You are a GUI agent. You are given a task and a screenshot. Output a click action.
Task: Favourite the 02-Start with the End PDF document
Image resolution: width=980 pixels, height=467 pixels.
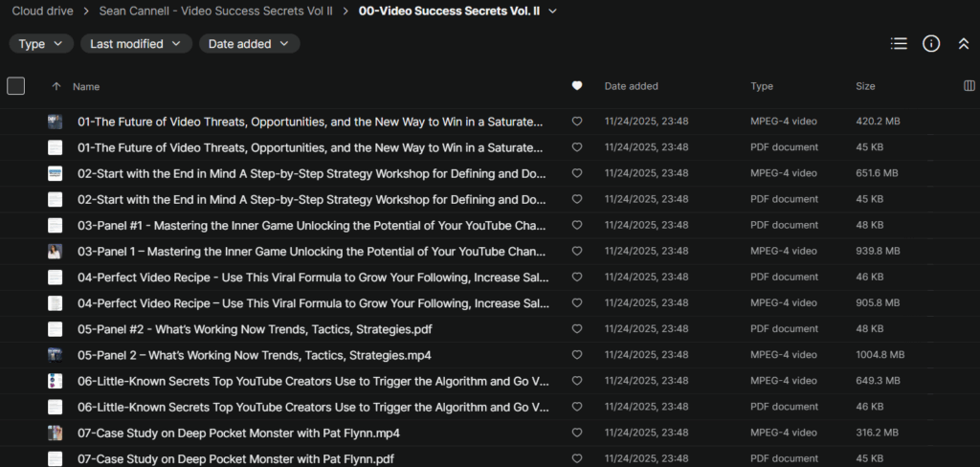coord(577,199)
